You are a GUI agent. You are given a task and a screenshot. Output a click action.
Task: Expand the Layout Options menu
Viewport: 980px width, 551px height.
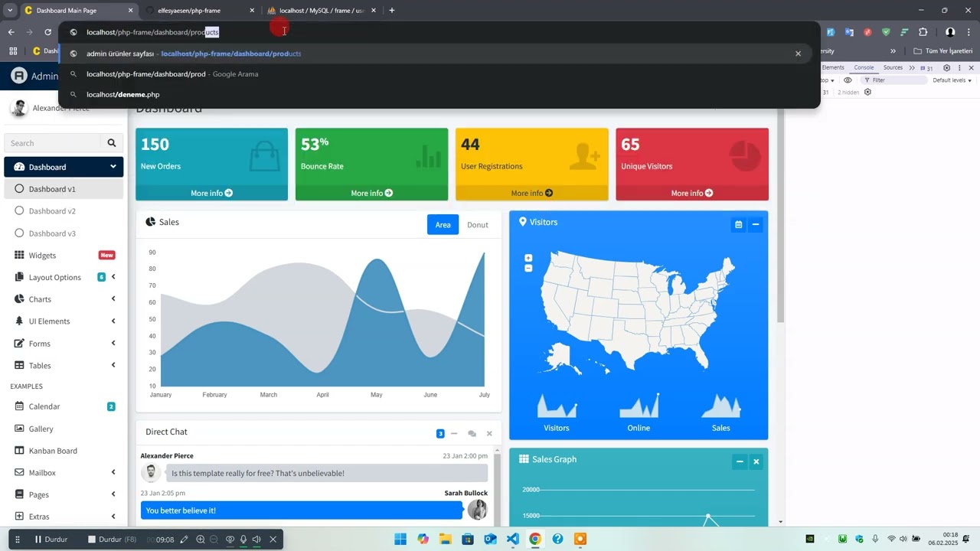click(x=64, y=277)
